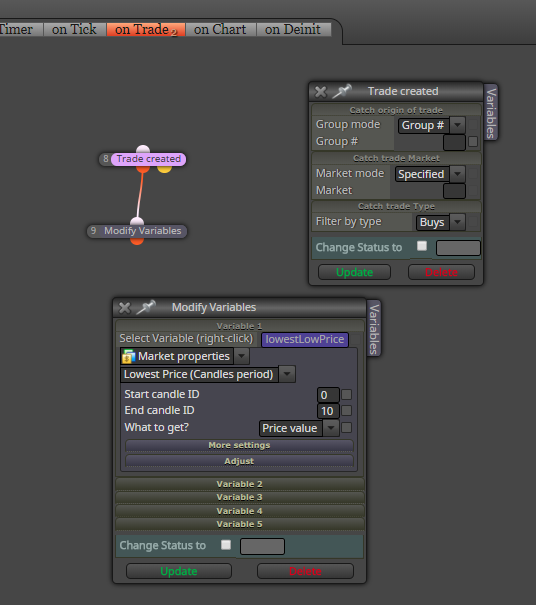This screenshot has height=605, width=536.
Task: Open Variables side tab of Modify Variables panel
Action: tap(374, 329)
